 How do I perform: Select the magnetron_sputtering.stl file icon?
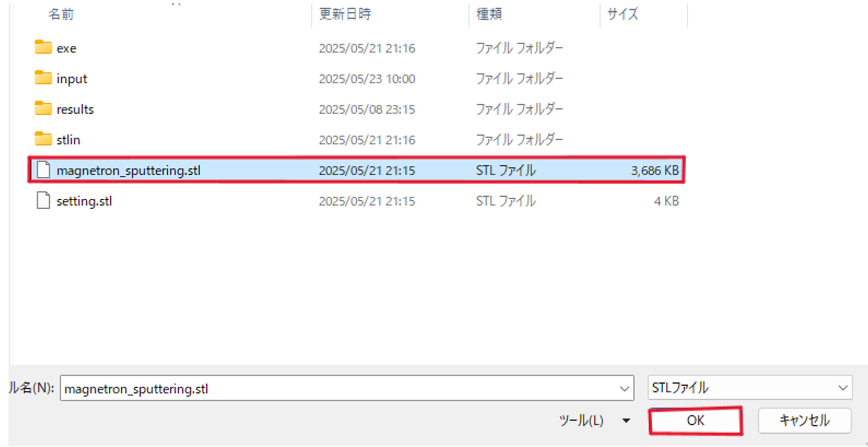(x=43, y=170)
